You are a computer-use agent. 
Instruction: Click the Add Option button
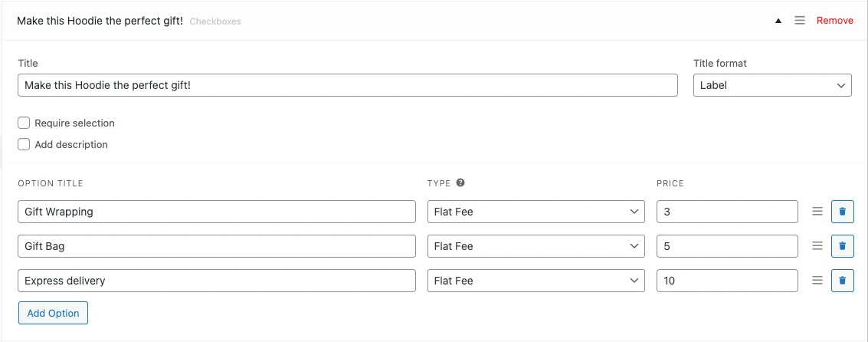coord(53,313)
